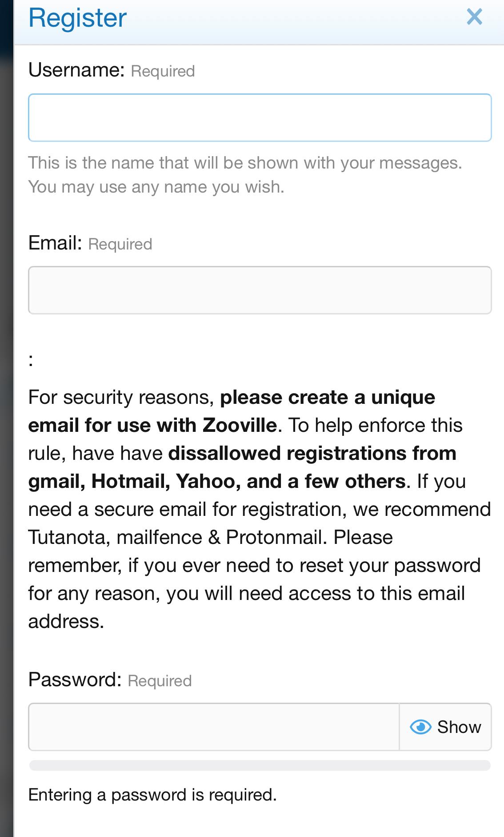504x837 pixels.
Task: Click the Required hint next to Username
Action: tap(163, 71)
